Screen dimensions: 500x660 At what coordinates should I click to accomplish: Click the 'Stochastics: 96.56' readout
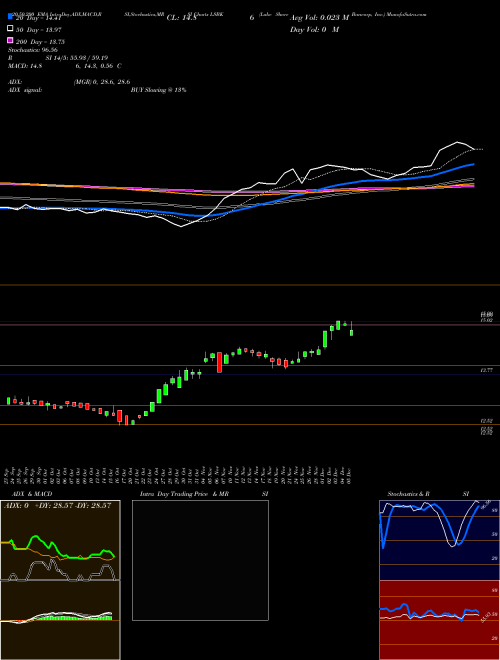click(x=32, y=50)
